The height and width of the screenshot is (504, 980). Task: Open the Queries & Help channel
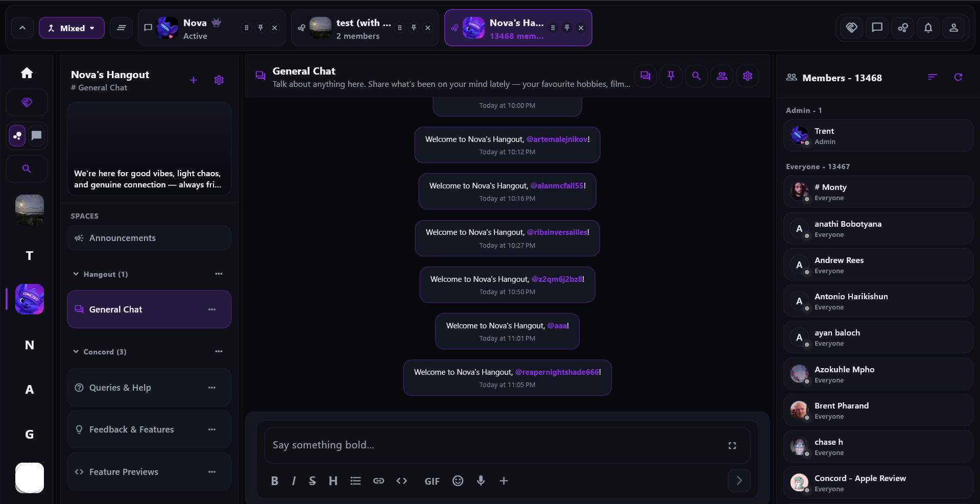pyautogui.click(x=120, y=388)
